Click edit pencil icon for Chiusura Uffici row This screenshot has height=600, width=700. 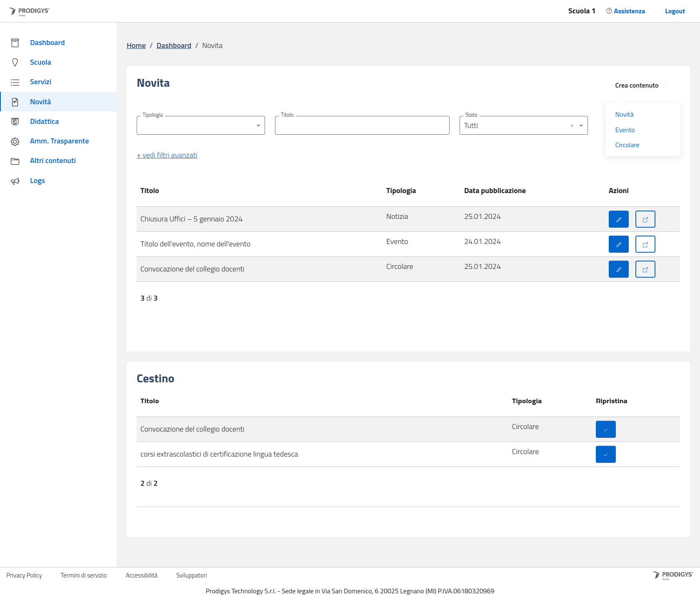(618, 219)
